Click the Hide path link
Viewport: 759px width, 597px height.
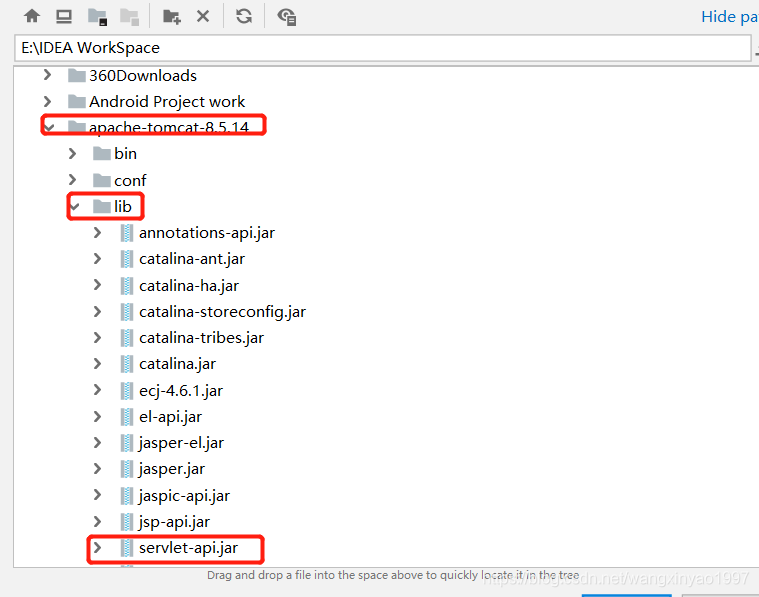[x=729, y=17]
